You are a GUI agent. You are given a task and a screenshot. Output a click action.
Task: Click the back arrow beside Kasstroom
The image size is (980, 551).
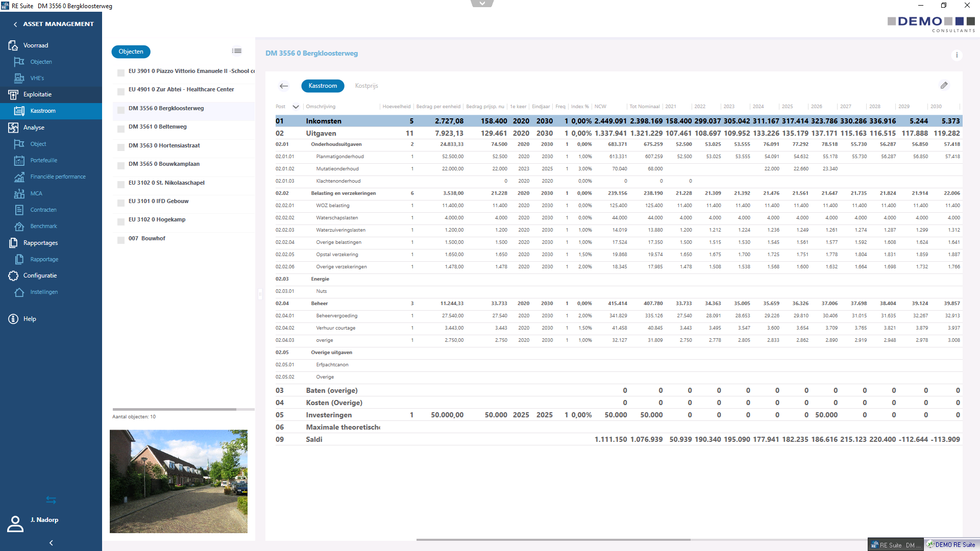pos(284,86)
